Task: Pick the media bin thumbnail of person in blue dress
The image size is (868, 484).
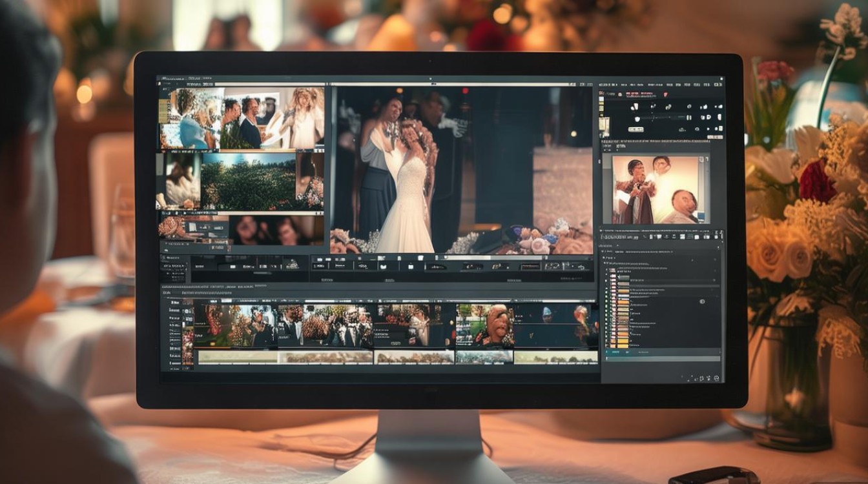Action: tap(191, 119)
